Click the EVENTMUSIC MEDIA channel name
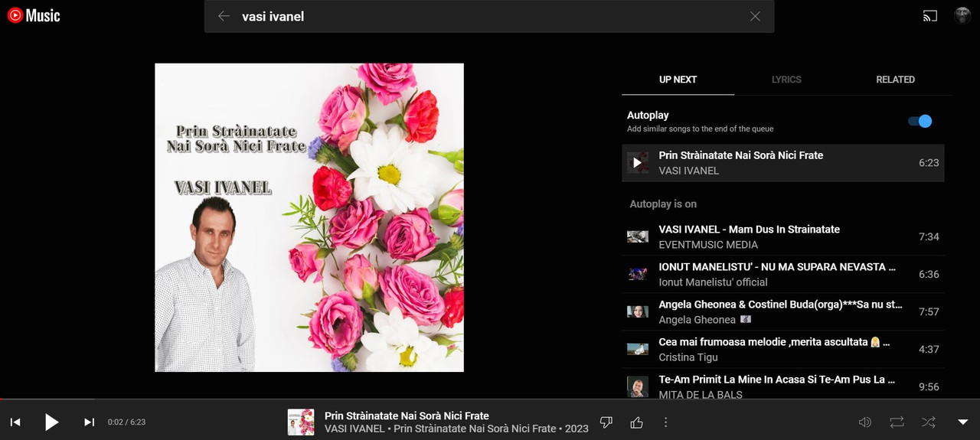Viewport: 980px width, 440px height. [708, 245]
